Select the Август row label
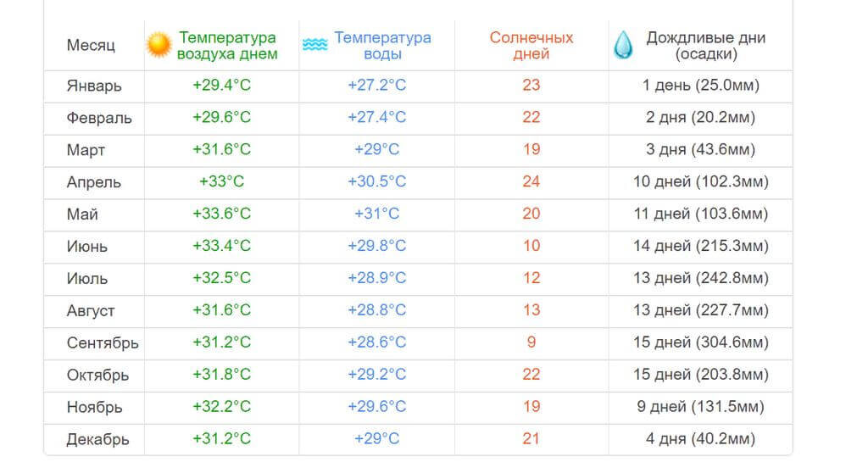 coord(91,311)
